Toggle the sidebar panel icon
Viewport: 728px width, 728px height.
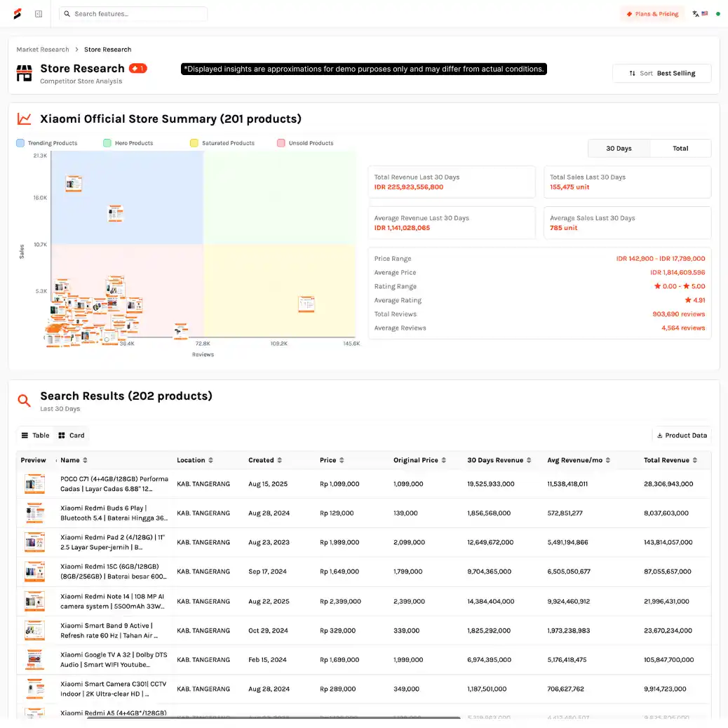tap(39, 14)
